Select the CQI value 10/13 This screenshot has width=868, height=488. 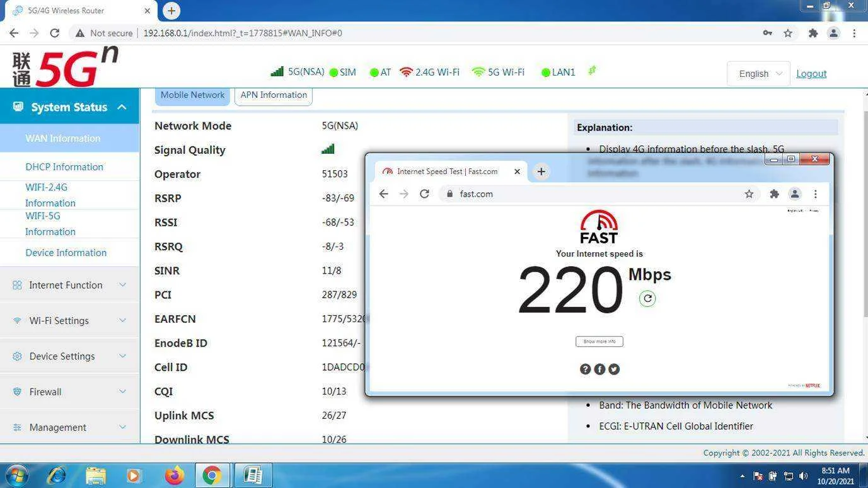[x=334, y=392]
